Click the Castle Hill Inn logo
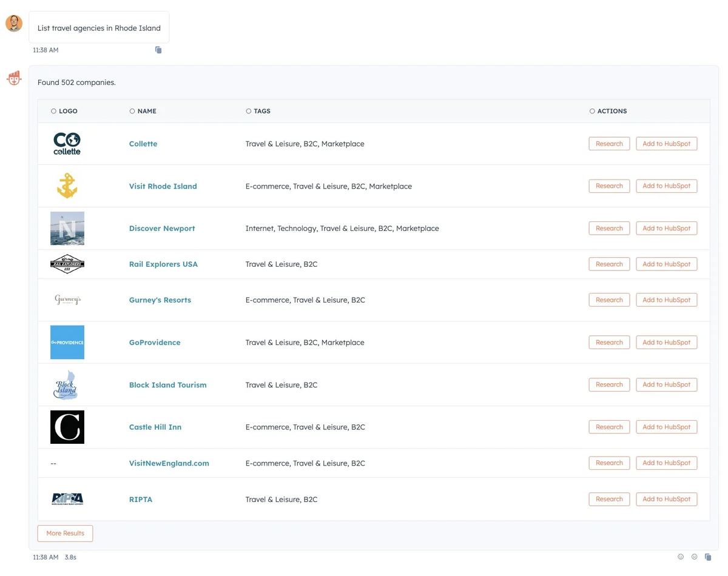The image size is (728, 576). (67, 427)
